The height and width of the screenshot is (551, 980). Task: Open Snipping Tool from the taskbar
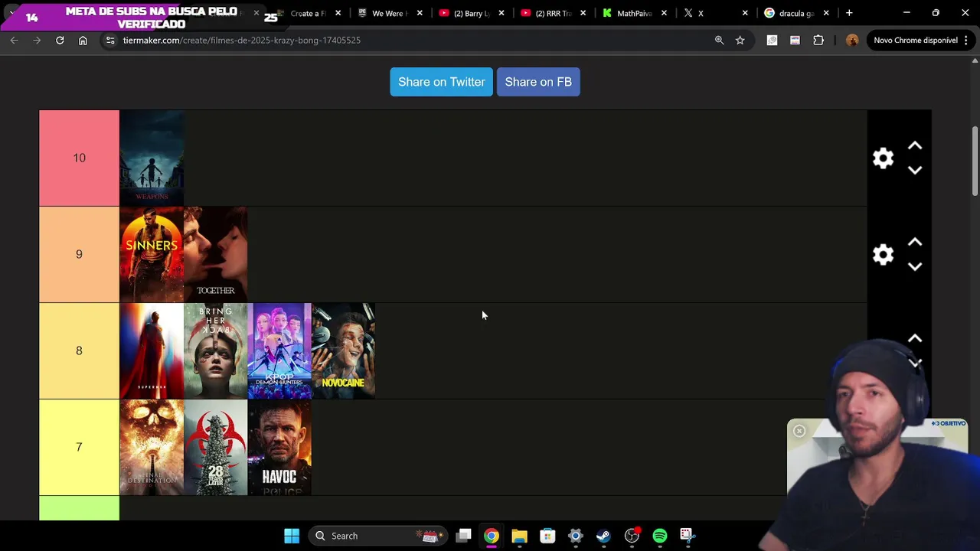click(688, 536)
